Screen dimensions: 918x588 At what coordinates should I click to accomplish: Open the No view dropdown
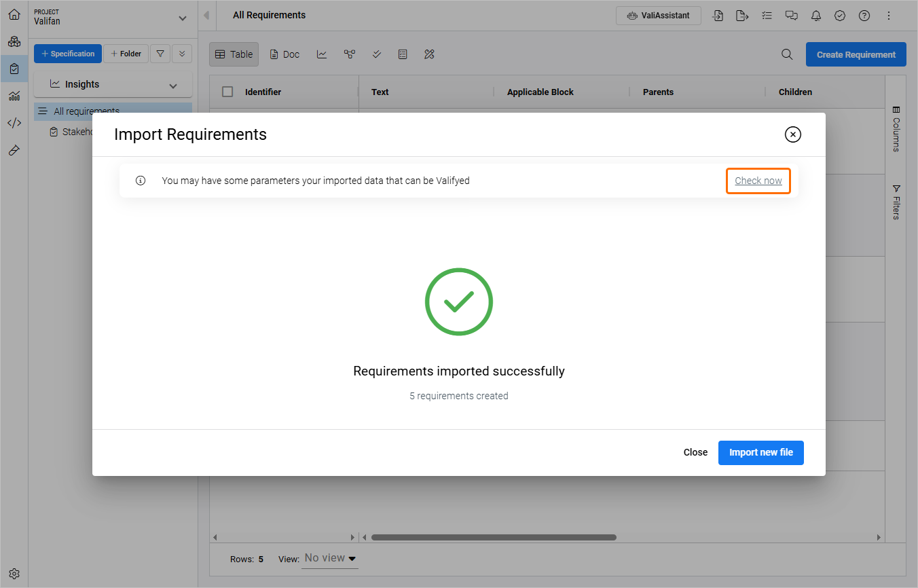pos(330,558)
